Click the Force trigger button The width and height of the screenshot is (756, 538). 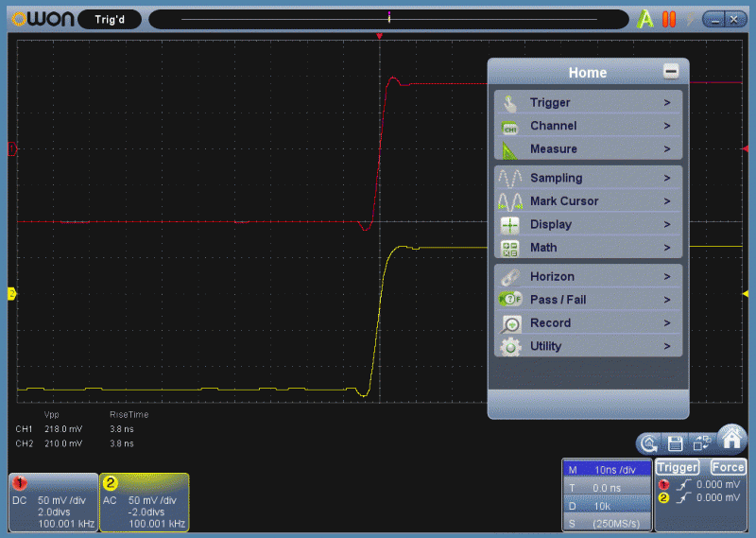pos(728,467)
